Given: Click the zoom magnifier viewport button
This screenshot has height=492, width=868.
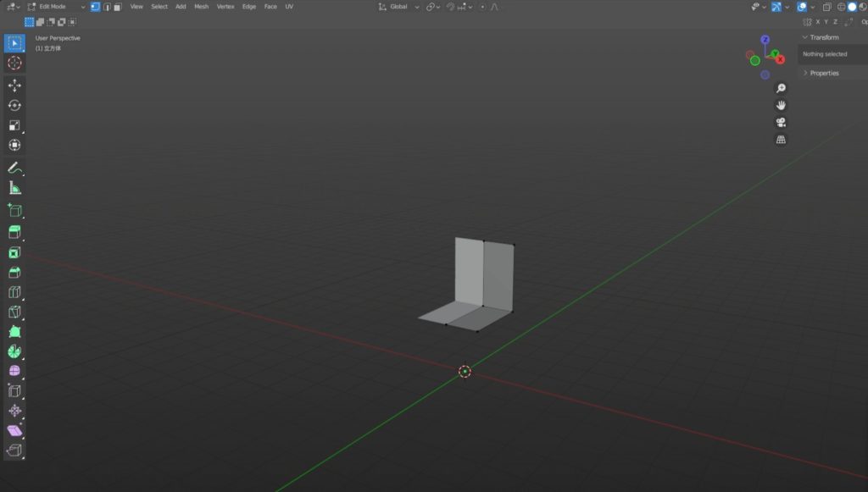Looking at the screenshot, I should coord(781,88).
